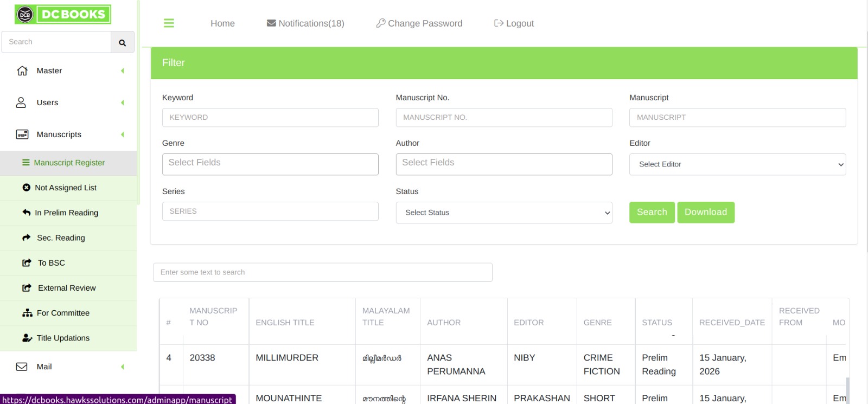Open the Not Assigned List page
This screenshot has height=404, width=868.
(66, 188)
